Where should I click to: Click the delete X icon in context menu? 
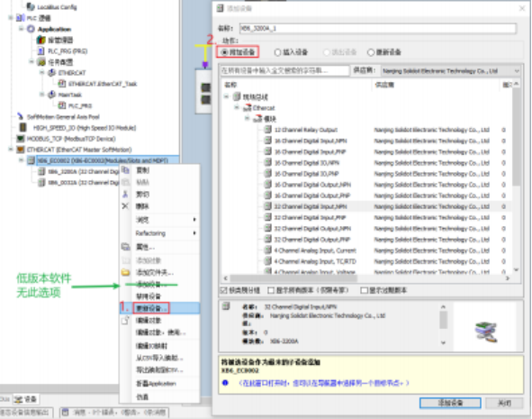coord(125,206)
